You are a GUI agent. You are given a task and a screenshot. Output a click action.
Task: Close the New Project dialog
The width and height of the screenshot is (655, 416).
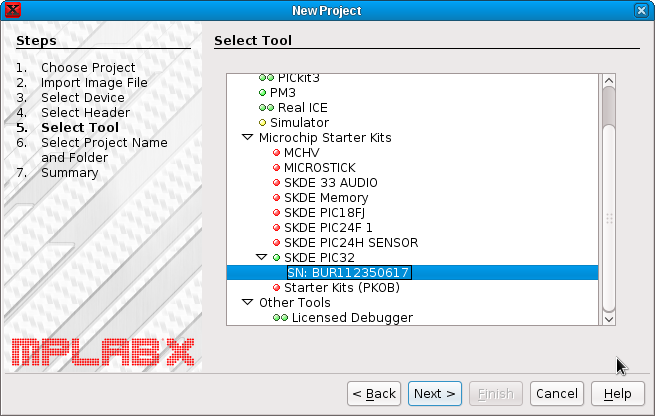pyautogui.click(x=641, y=10)
